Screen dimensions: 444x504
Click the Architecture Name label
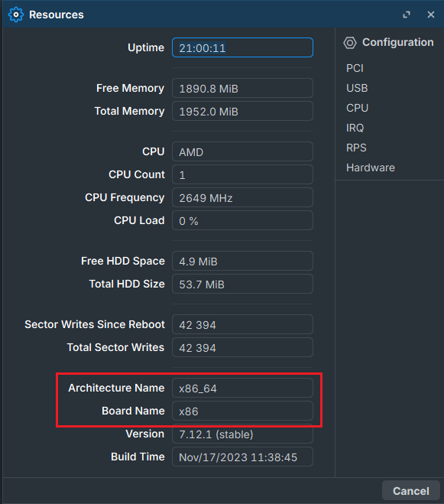click(x=116, y=388)
